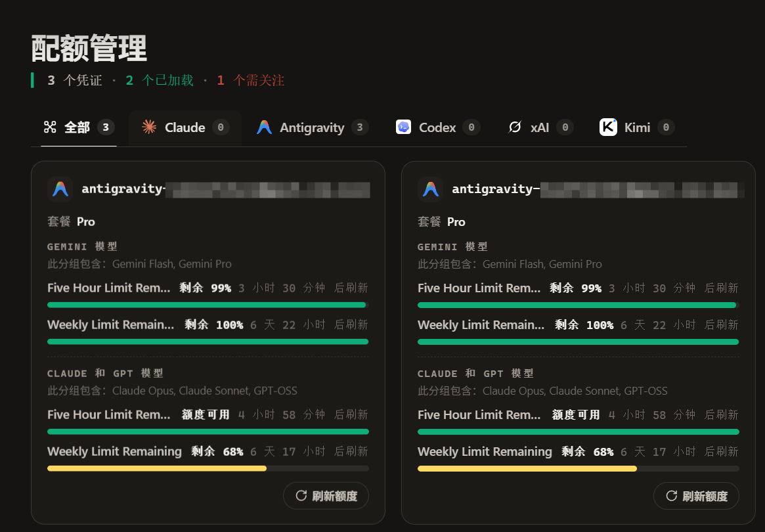
Task: Click the Antigravity tab logo icon
Action: coord(264,127)
